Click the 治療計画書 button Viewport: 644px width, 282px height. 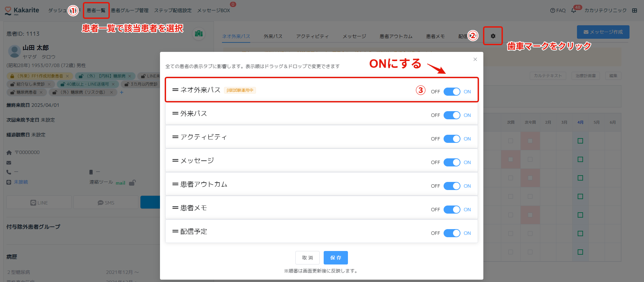tap(586, 76)
